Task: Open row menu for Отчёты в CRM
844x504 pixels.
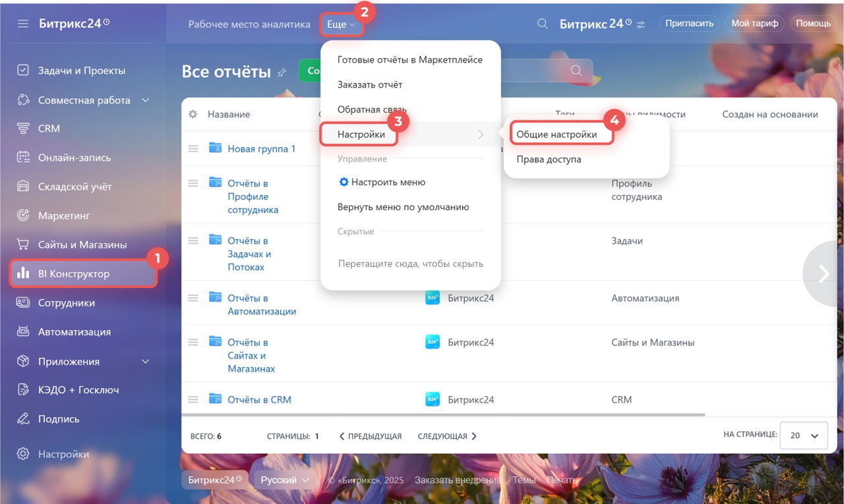Action: tap(193, 399)
